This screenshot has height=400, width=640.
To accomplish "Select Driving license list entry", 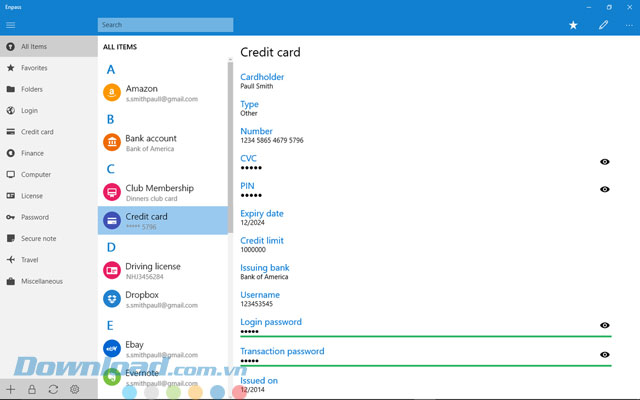I will pyautogui.click(x=162, y=271).
